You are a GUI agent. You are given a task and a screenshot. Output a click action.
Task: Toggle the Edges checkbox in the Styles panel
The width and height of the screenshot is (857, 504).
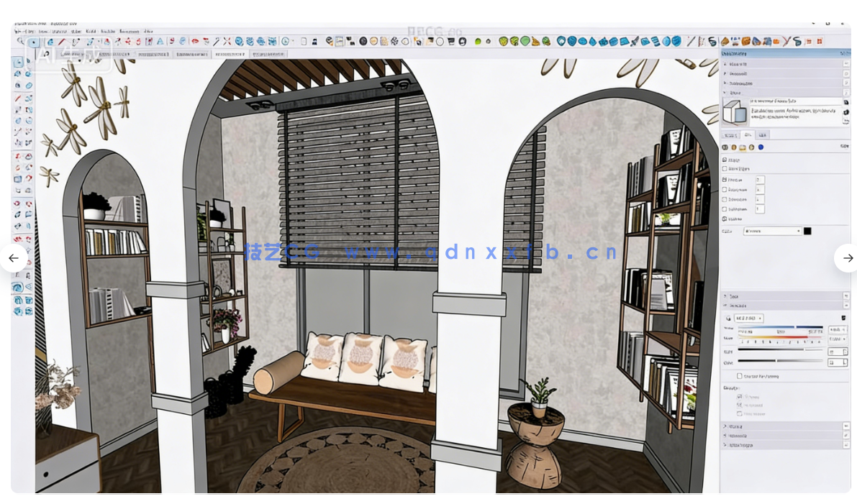pyautogui.click(x=725, y=160)
